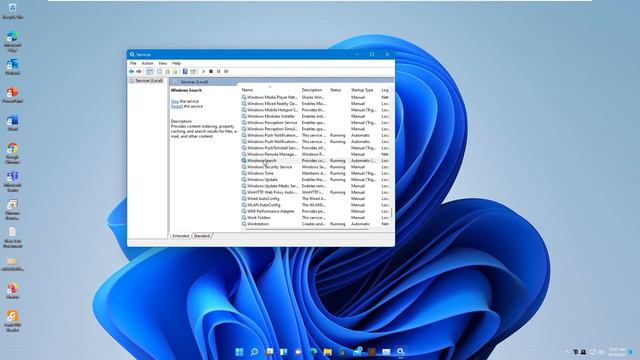Viewport: 640px width, 360px height.
Task: Open the File menu
Action: (x=133, y=63)
